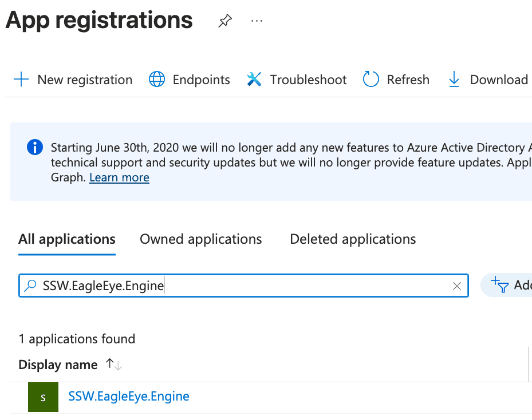Screen dimensions: 532x420
Task: Click the info icon in the banner
Action: point(34,147)
